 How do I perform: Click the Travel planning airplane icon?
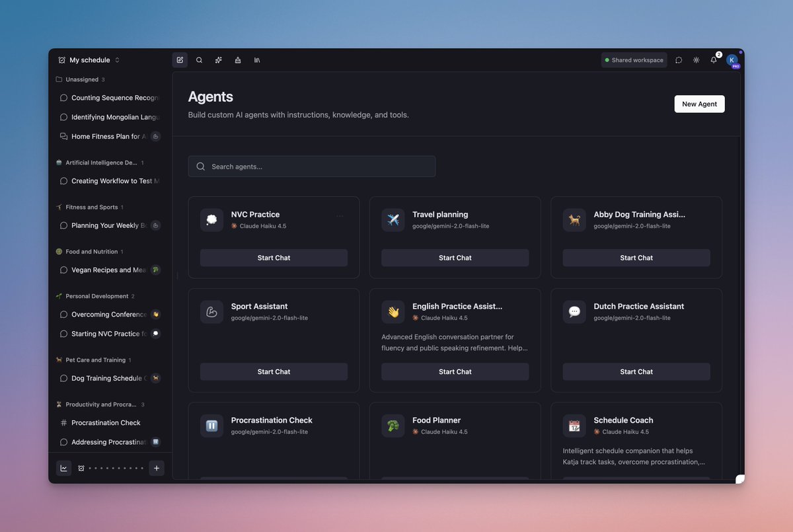coord(393,220)
